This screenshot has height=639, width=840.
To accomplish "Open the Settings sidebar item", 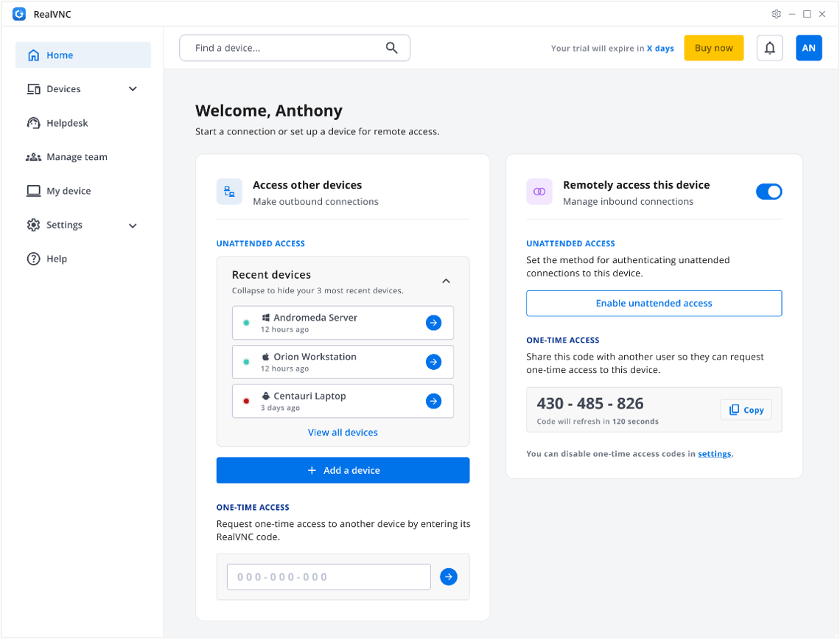I will 83,225.
